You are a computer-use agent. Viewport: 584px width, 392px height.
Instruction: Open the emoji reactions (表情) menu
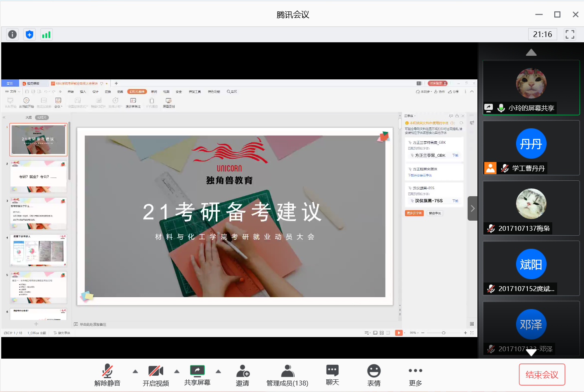(x=374, y=375)
